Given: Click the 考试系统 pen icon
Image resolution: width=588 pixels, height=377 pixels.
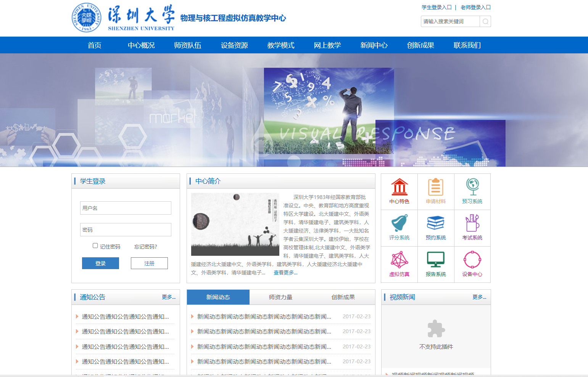Looking at the screenshot, I should coord(472,228).
